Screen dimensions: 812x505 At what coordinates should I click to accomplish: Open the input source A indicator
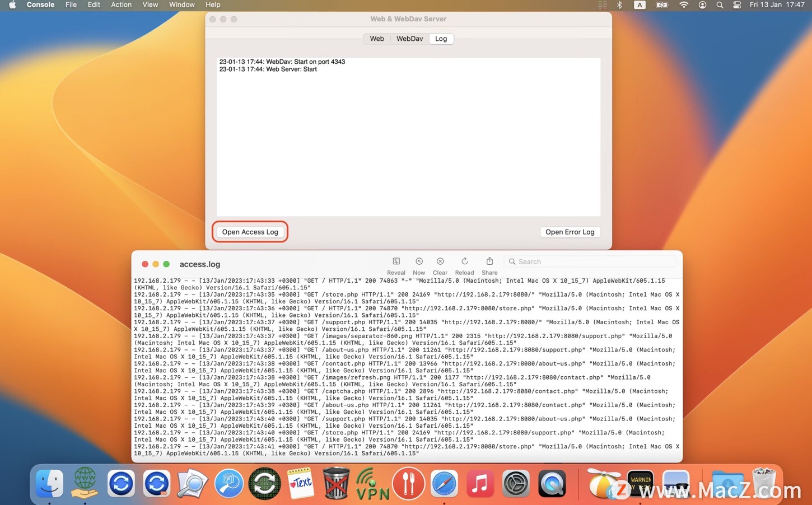click(640, 4)
